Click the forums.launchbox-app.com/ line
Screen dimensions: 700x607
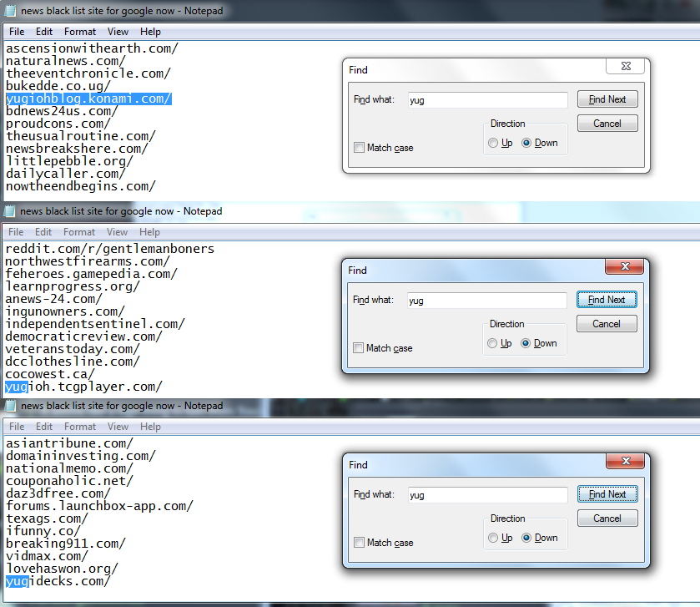click(99, 506)
